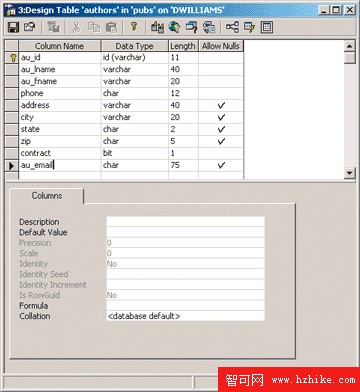Click the globe-shaped toolbar icon
Image resolution: width=360 pixels, height=392 pixels.
(174, 27)
